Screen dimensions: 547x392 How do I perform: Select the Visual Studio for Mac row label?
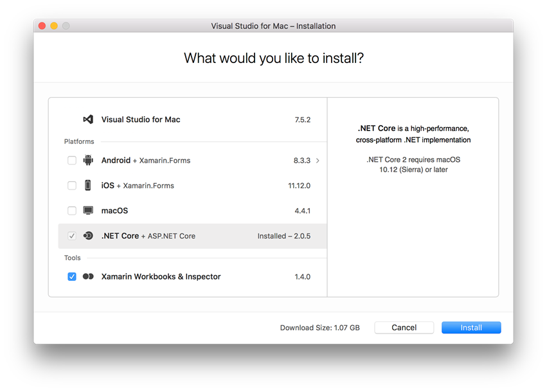tap(141, 120)
